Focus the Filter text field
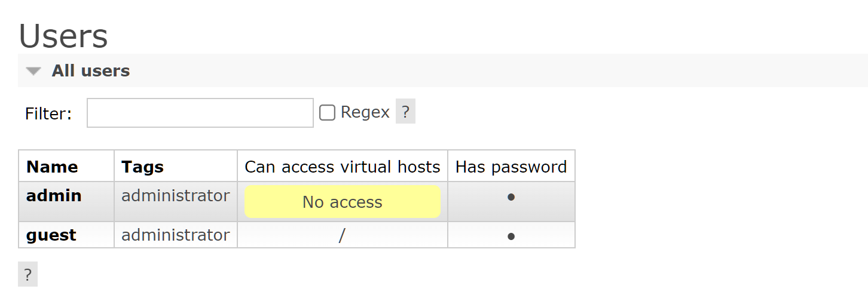This screenshot has height=289, width=868. pos(200,113)
